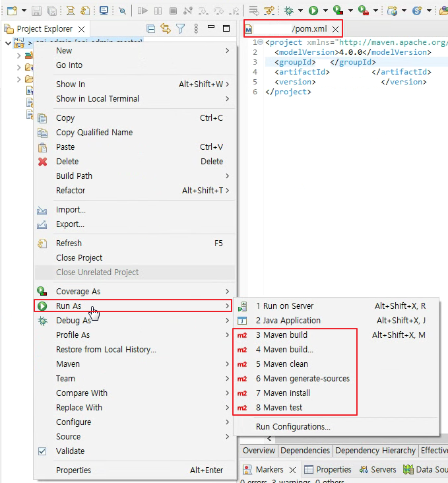Open the Show In submenu
Viewport: 448px width, 483px height.
click(x=135, y=84)
